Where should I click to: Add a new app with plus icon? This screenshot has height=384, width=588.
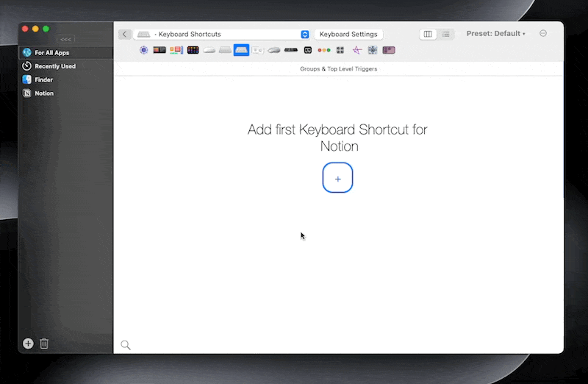[x=28, y=344]
